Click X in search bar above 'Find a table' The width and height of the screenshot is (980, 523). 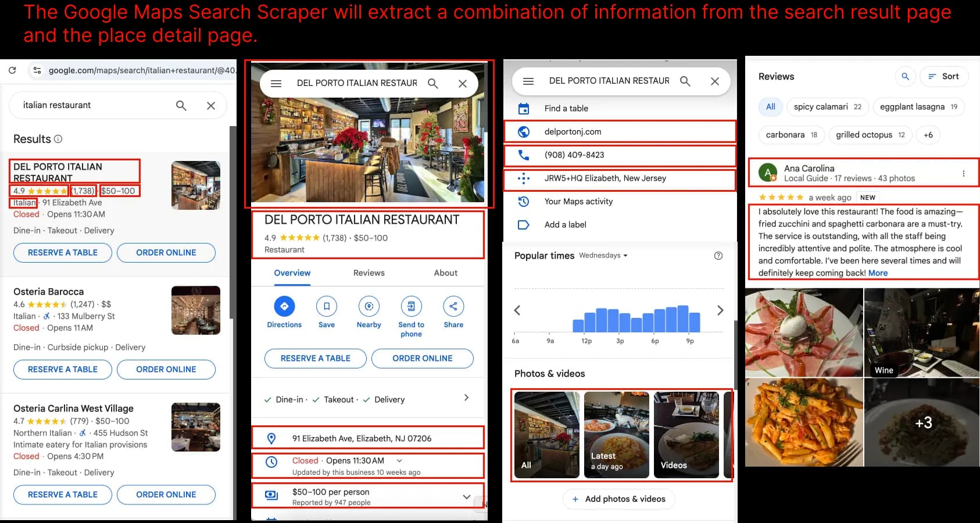(715, 81)
